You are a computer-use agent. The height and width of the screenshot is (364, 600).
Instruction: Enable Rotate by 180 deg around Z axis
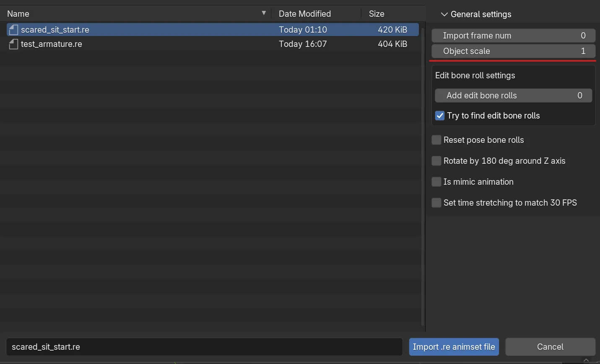436,161
